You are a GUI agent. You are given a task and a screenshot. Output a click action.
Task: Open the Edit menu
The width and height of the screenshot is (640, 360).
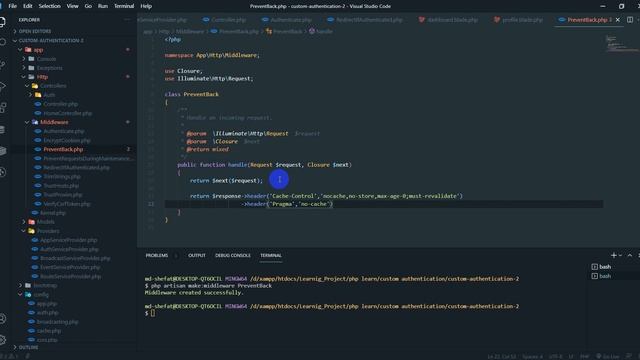click(x=27, y=6)
